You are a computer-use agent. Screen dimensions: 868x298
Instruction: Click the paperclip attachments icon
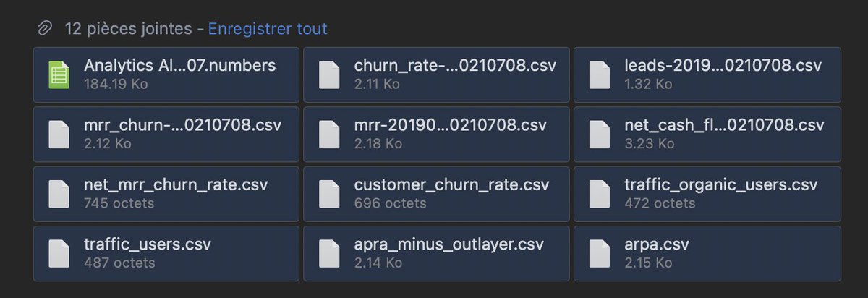pyautogui.click(x=46, y=29)
